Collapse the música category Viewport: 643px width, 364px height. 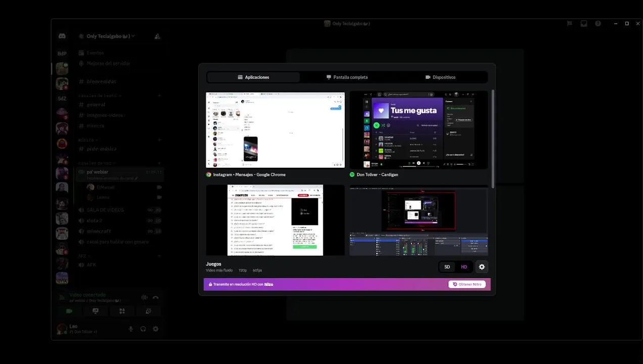tap(88, 140)
